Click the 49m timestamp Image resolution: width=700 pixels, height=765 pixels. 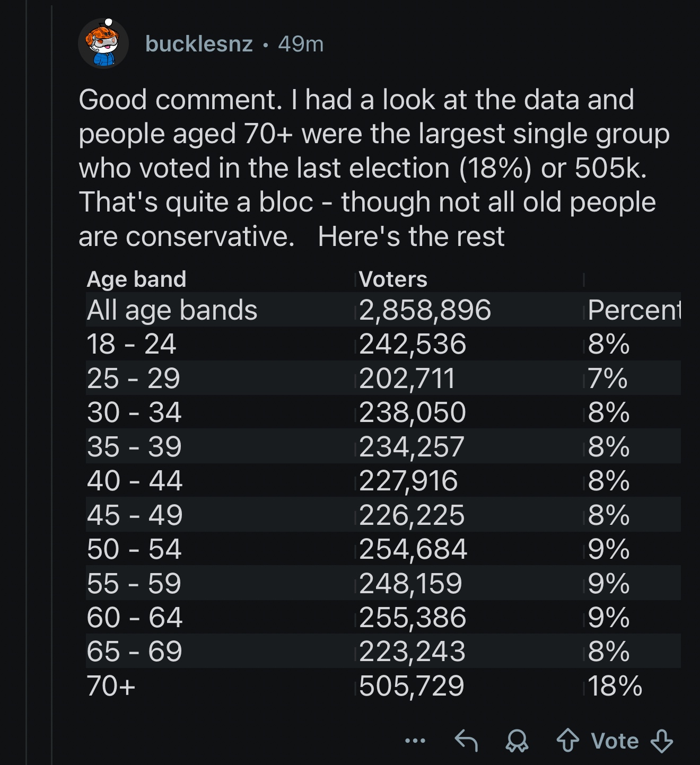(x=301, y=44)
